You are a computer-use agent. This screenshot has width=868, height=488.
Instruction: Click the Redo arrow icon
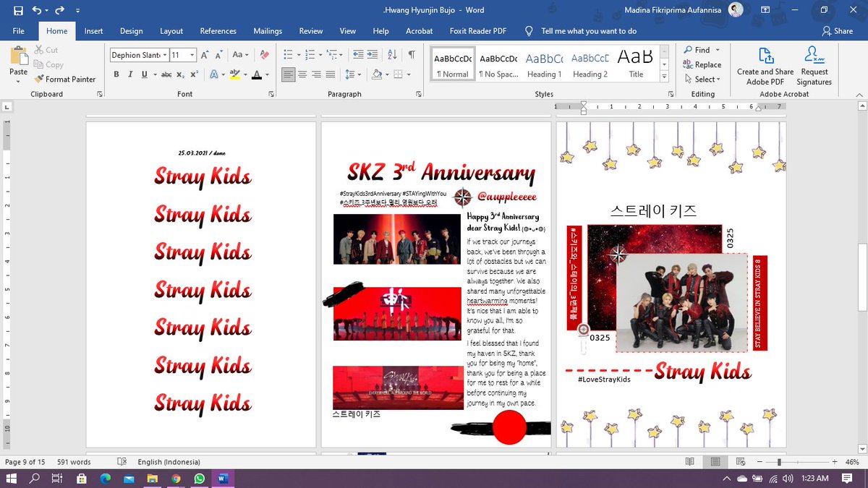(x=59, y=10)
